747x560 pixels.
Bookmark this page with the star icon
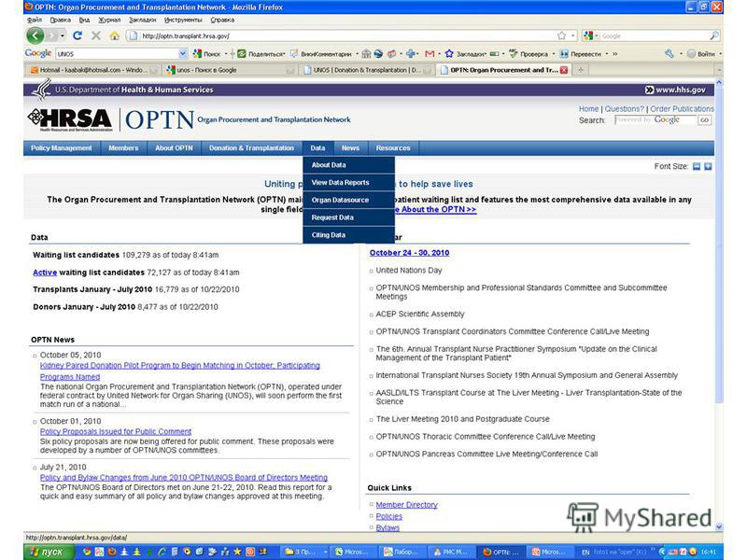coord(562,35)
